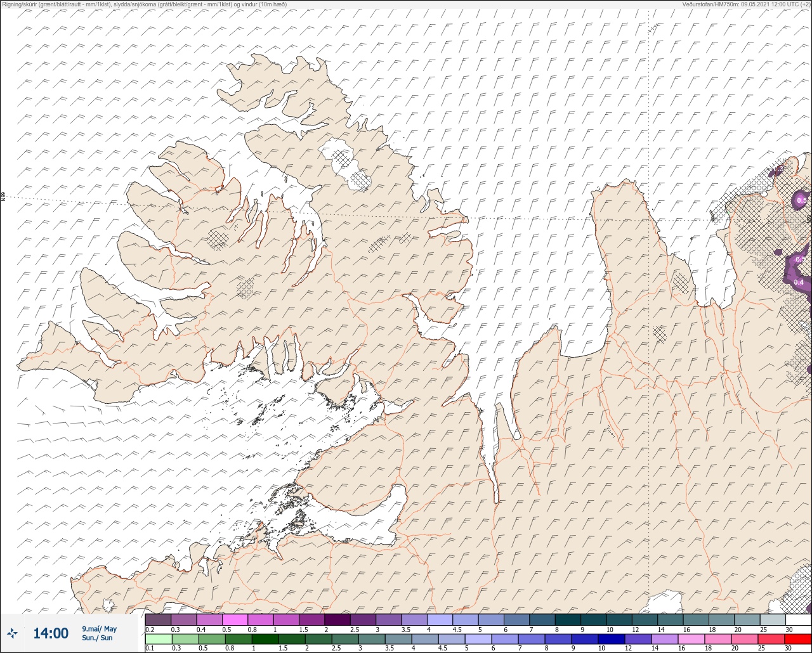Screen dimensions: 812x653
Task: Select teal-gray 14 swatch in snow legend
Action: pos(671,619)
